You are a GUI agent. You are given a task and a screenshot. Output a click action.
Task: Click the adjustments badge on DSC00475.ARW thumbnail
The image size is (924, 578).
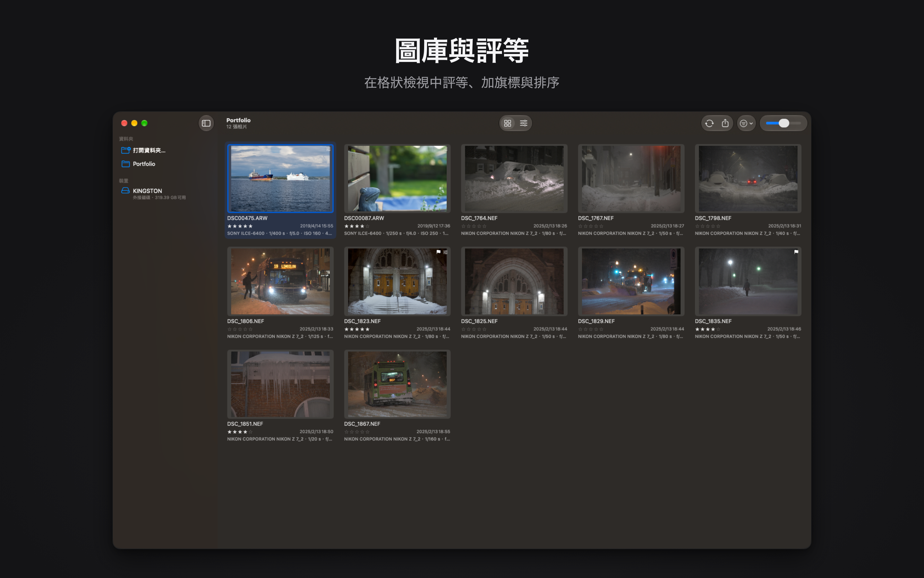pyautogui.click(x=328, y=149)
